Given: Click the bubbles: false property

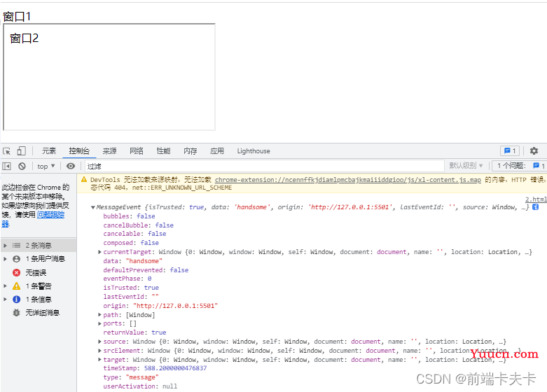Looking at the screenshot, I should [x=129, y=216].
